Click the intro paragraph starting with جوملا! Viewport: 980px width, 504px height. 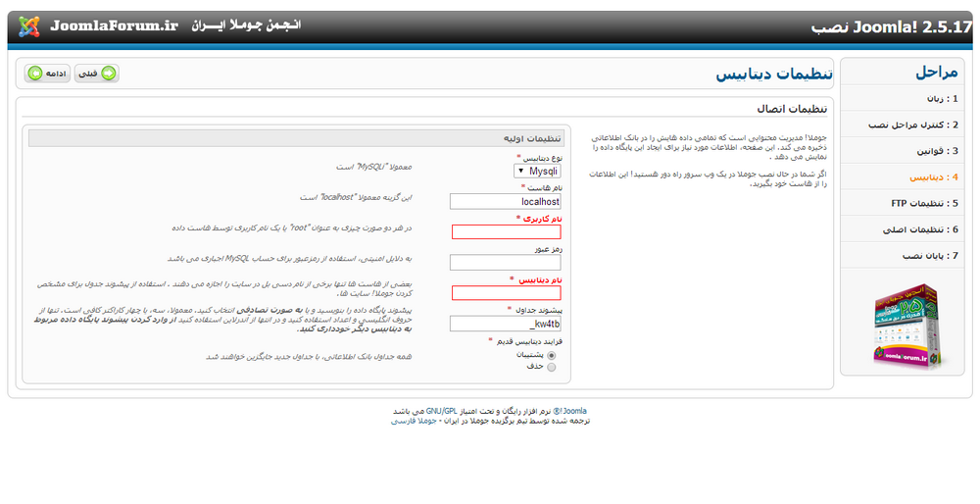point(710,147)
